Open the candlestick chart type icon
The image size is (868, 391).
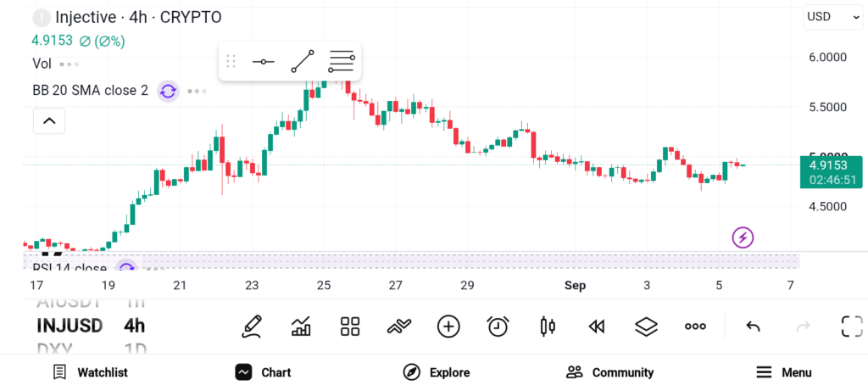547,327
